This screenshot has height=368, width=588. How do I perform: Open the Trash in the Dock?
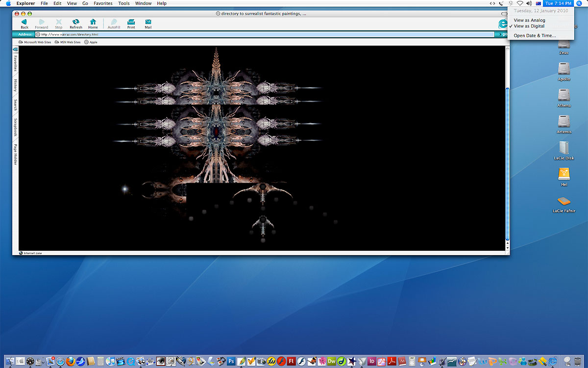pos(578,361)
